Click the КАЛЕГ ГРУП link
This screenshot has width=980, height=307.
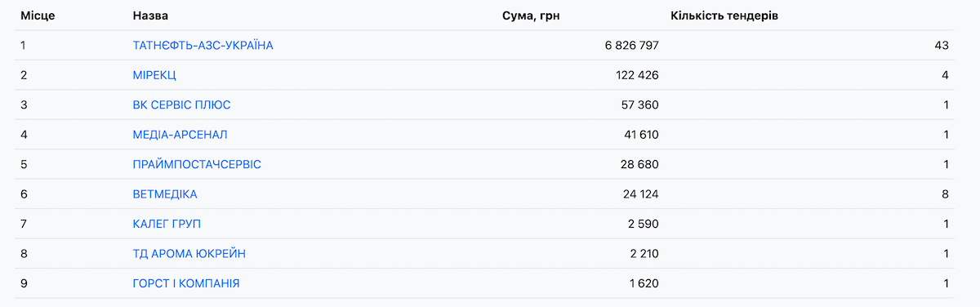coord(167,225)
